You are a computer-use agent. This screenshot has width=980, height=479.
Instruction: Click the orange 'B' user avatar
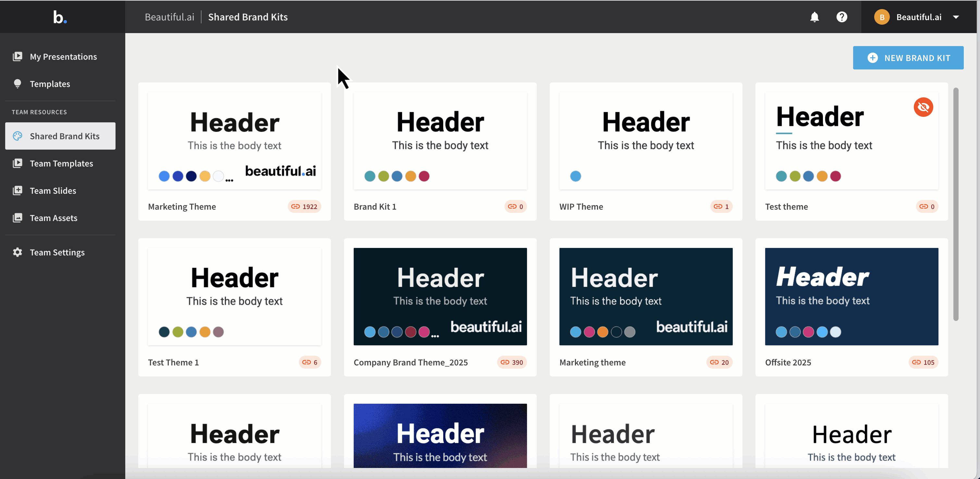881,17
